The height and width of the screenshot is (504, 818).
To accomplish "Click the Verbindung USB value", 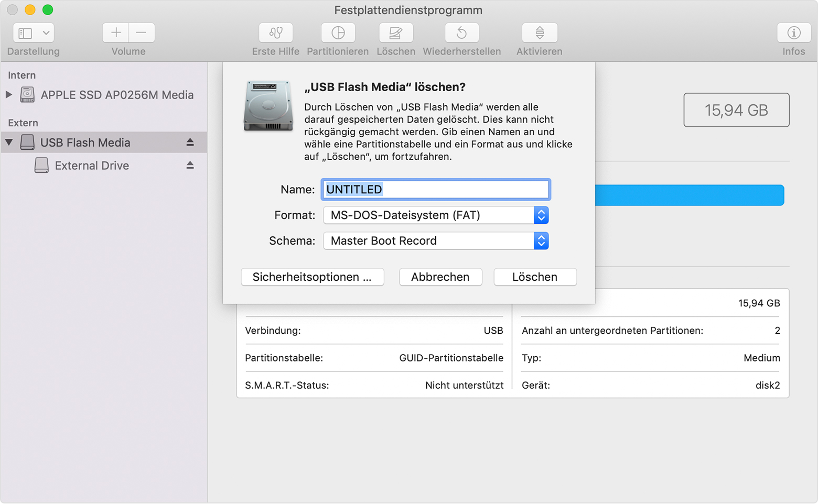I will point(493,331).
